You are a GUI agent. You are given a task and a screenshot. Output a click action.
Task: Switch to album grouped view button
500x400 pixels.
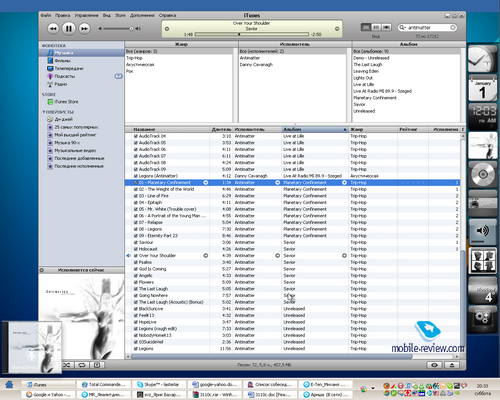coord(376,27)
